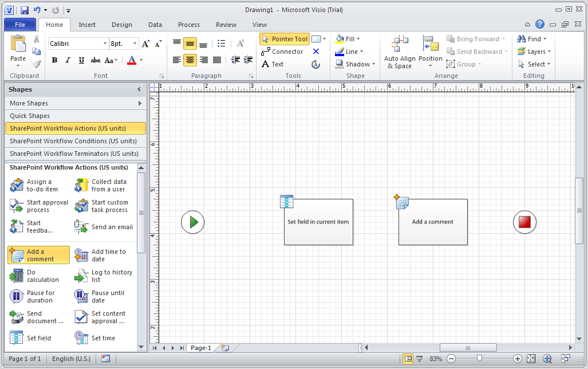Toggle Underline formatting
Viewport: 588px width, 369px height.
tap(81, 60)
